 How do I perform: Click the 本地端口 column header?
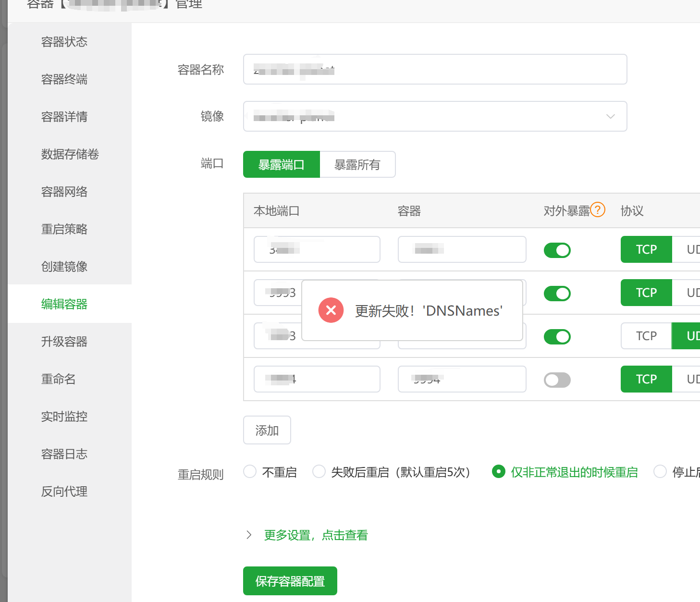pos(277,211)
